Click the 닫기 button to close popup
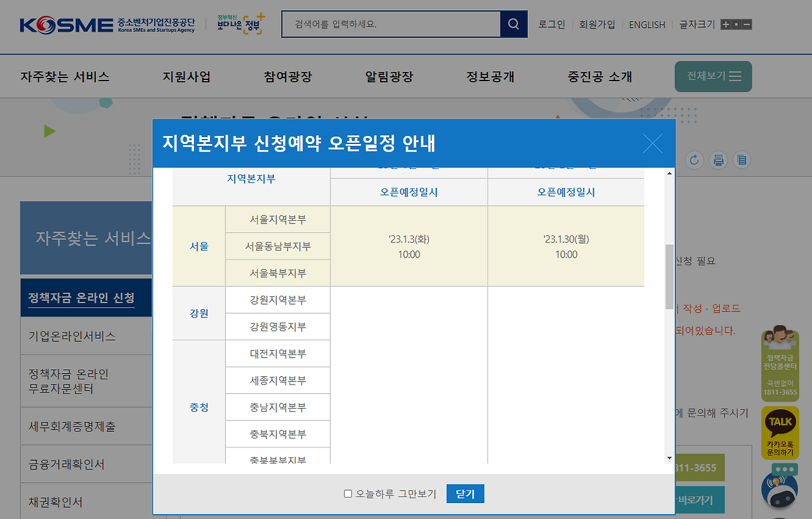This screenshot has height=519, width=812. click(x=465, y=493)
